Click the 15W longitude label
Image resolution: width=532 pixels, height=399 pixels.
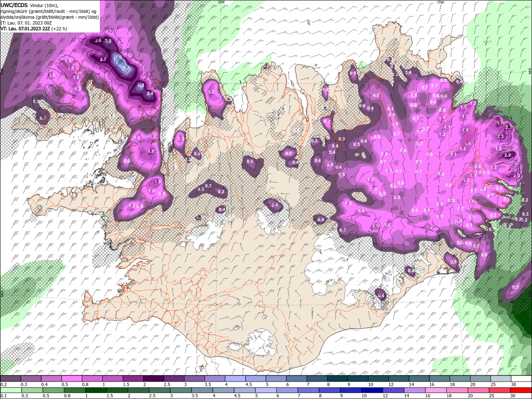[x=441, y=2]
